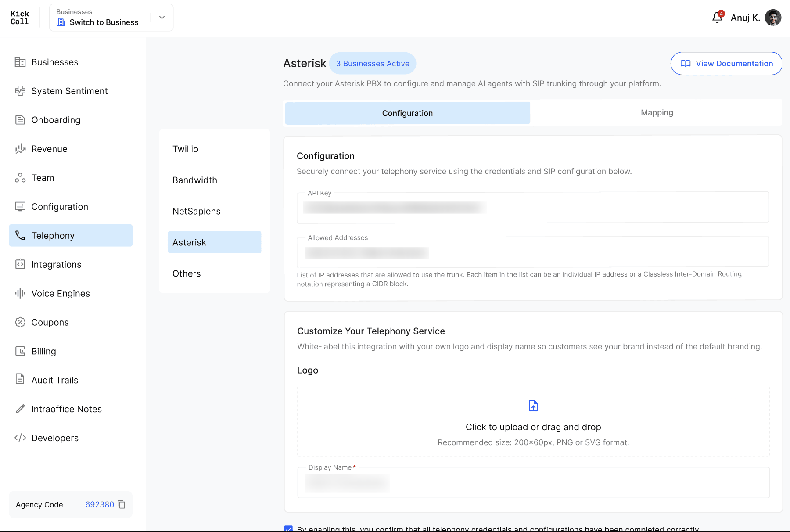Click the logo upload drop zone
The width and height of the screenshot is (790, 532).
(x=533, y=421)
